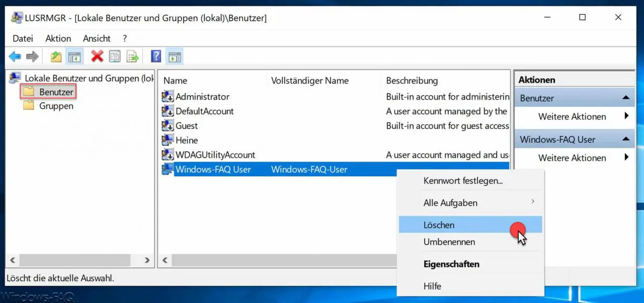The image size is (644, 303).
Task: Open the Aktion menu
Action: pos(58,38)
